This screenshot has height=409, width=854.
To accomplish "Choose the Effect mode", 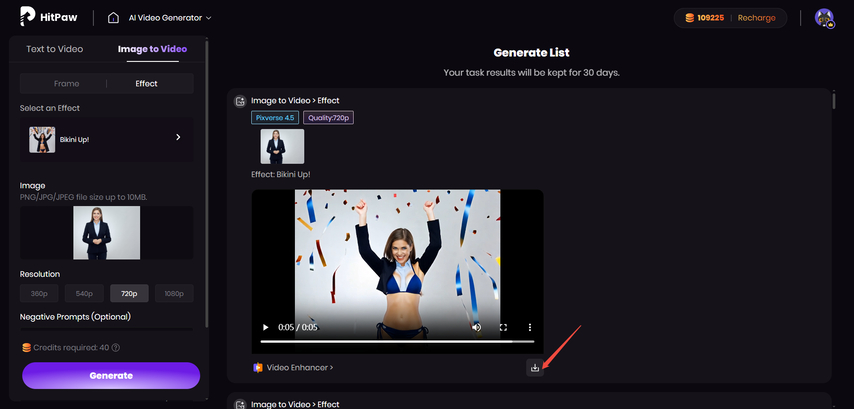I will pyautogui.click(x=147, y=83).
